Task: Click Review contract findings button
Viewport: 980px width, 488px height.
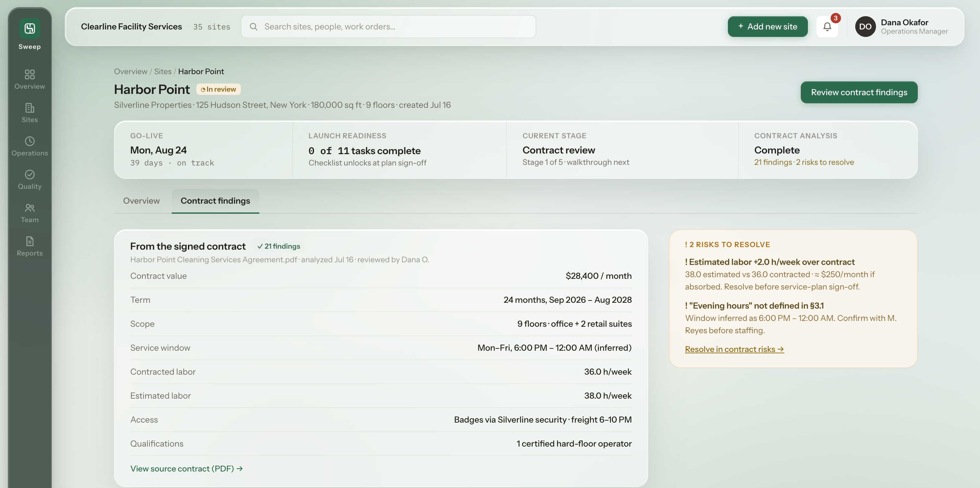Action: (859, 92)
